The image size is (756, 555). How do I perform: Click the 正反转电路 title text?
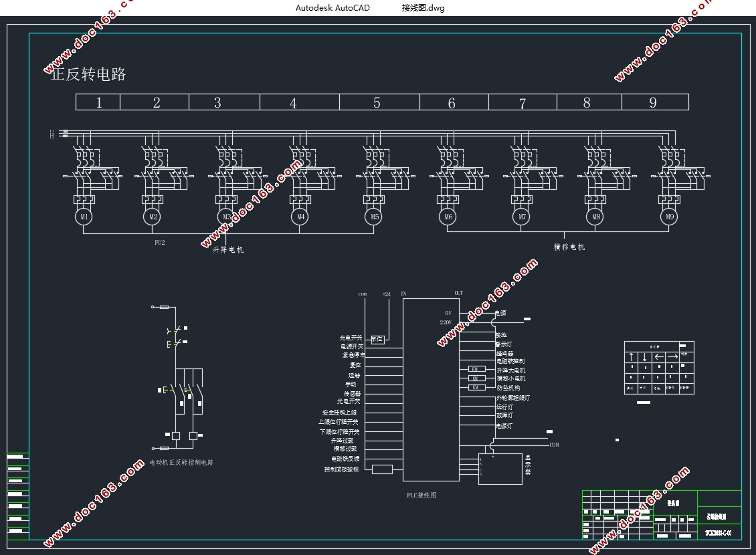tap(89, 74)
